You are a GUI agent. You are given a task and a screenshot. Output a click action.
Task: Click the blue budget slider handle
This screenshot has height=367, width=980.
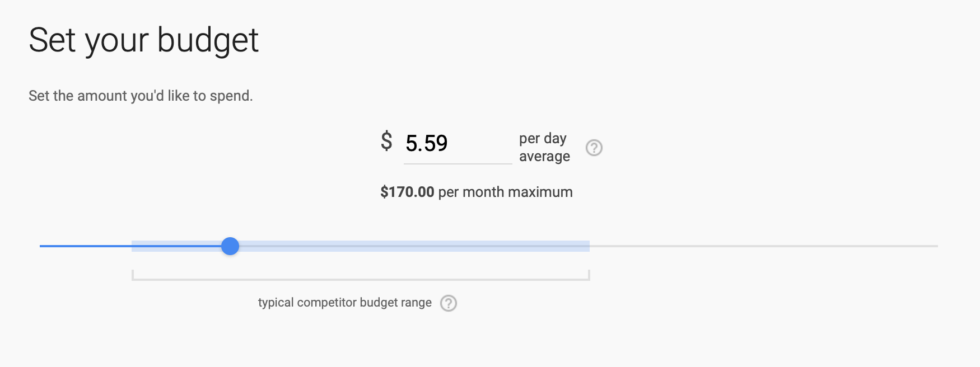(x=230, y=246)
